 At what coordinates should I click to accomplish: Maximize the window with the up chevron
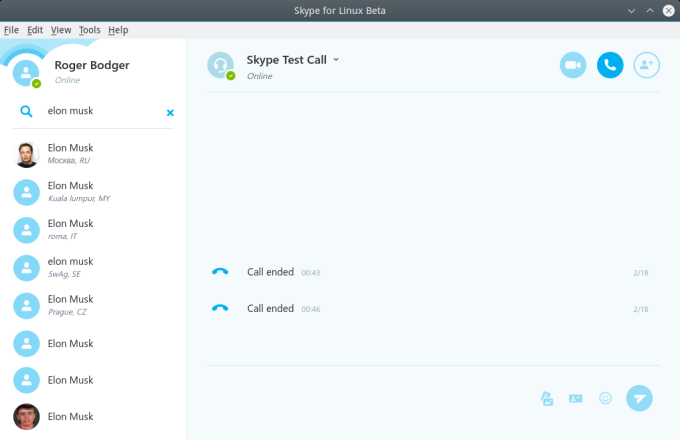(x=650, y=11)
